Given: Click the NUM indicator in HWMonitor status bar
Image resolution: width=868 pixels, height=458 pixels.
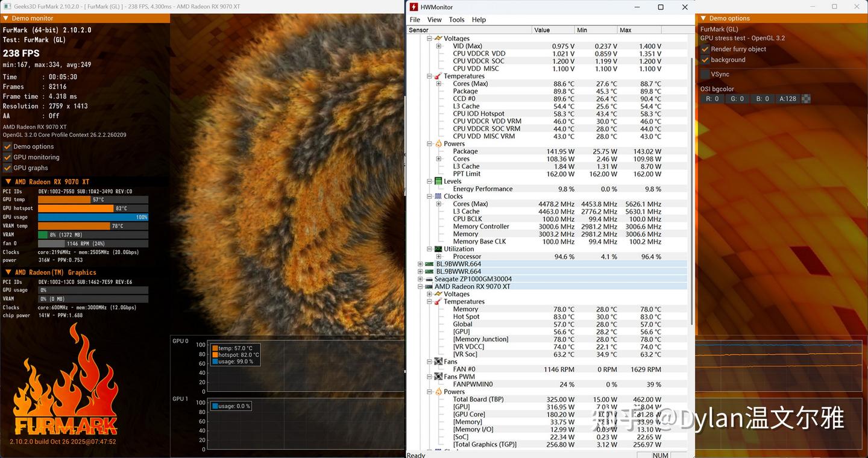Looking at the screenshot, I should 661,455.
